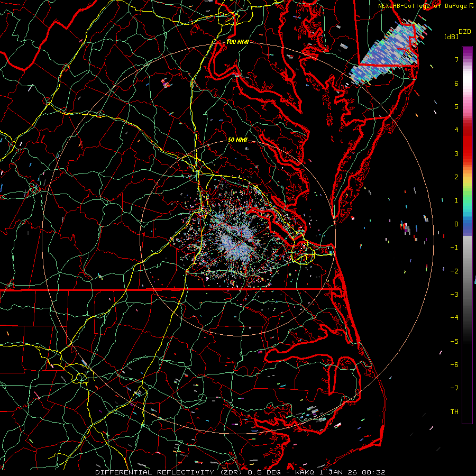
Task: Select the 0 value on the scale
Action: coord(456,224)
